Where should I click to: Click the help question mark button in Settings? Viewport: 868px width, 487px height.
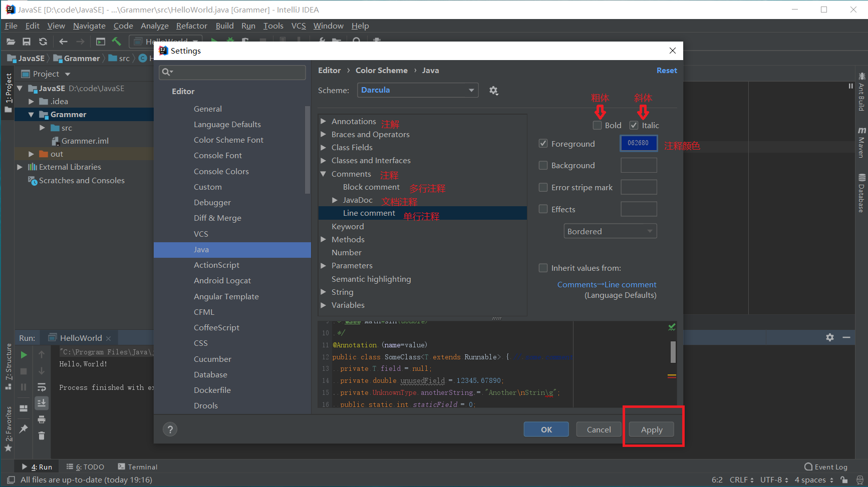[x=170, y=429]
